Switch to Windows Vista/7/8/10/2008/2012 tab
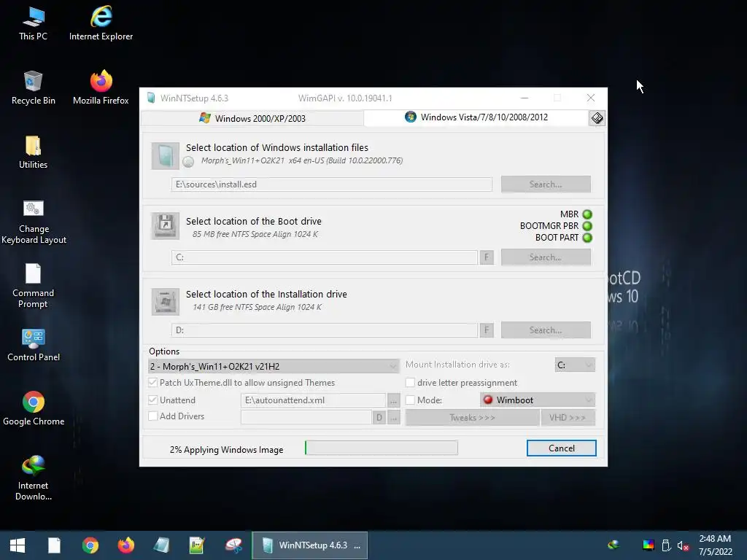747x560 pixels. pos(476,117)
